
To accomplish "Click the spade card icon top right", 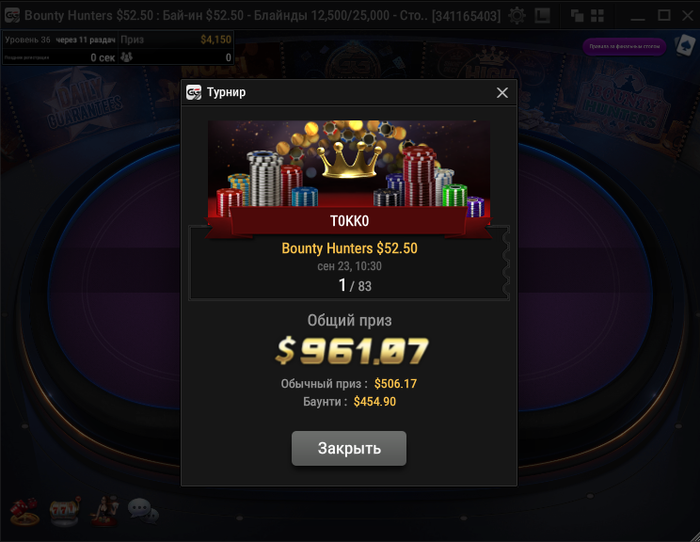I will 685,45.
